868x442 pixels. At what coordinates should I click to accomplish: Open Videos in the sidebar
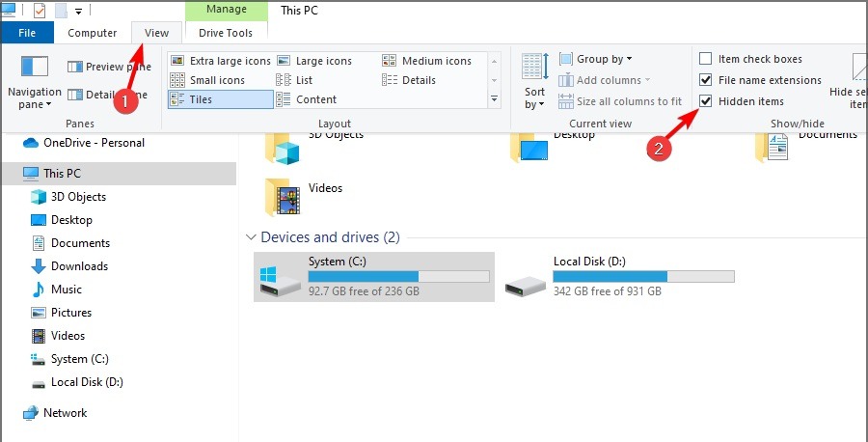[58, 336]
